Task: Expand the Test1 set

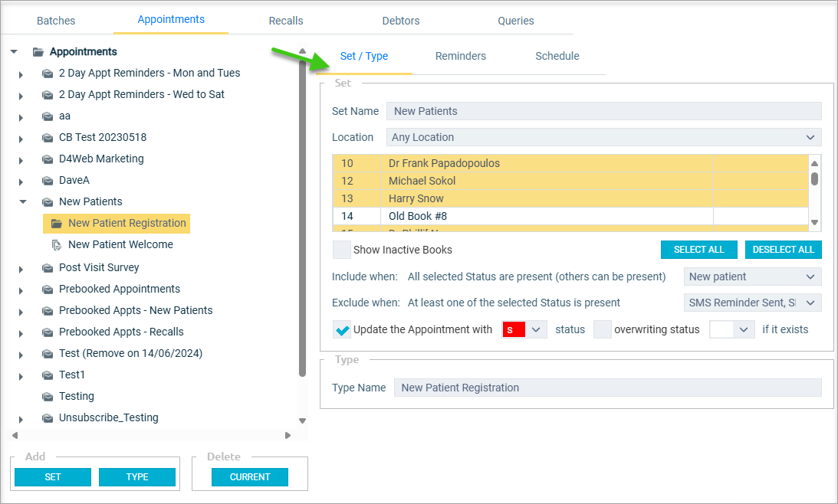Action: pyautogui.click(x=21, y=376)
